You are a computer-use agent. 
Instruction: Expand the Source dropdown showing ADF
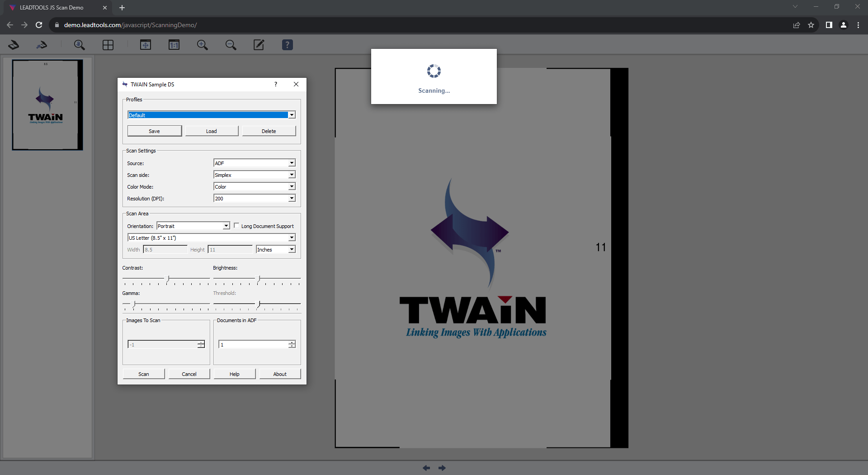[254, 163]
